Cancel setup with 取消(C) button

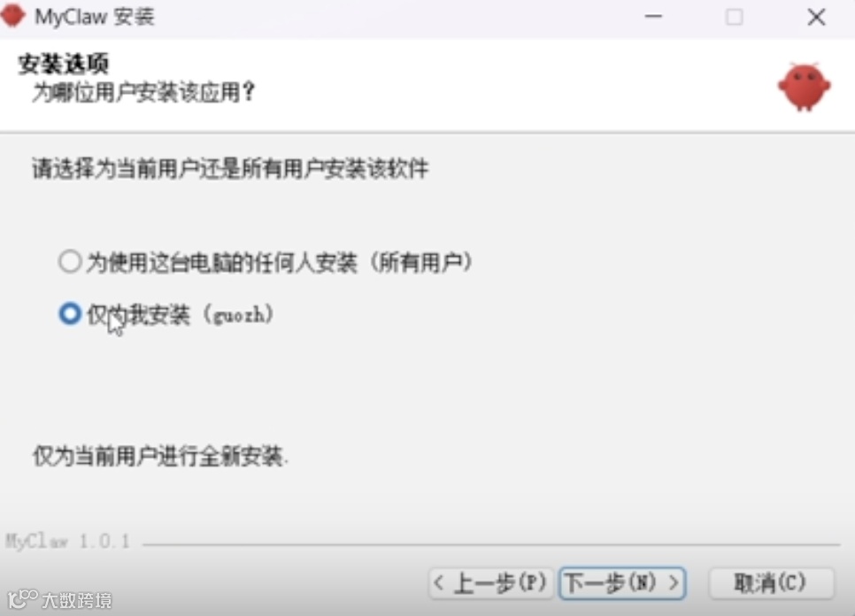click(x=771, y=583)
